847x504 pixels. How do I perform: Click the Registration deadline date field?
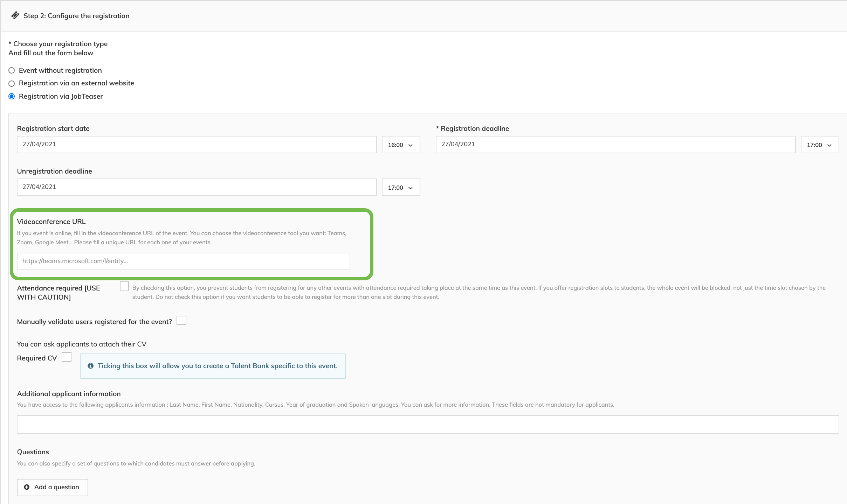[615, 144]
